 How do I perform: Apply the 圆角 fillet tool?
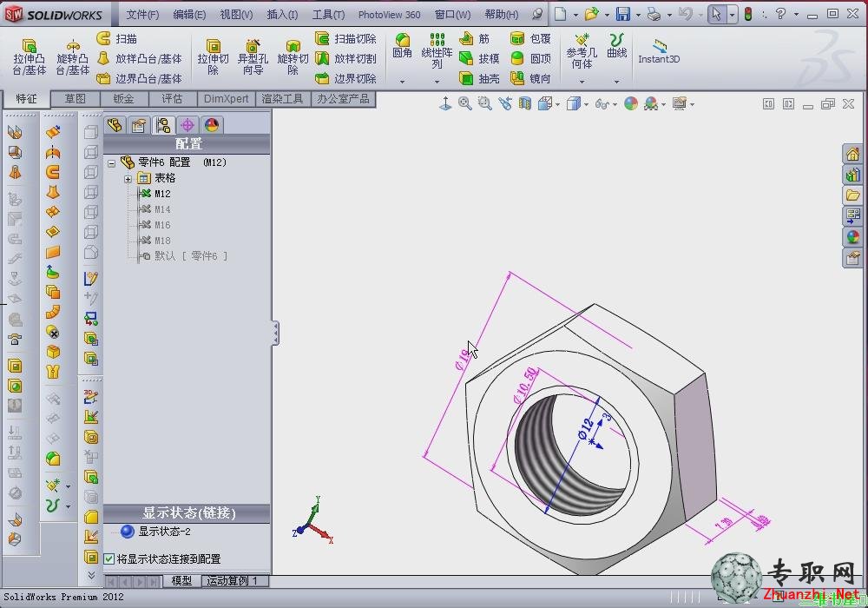403,45
